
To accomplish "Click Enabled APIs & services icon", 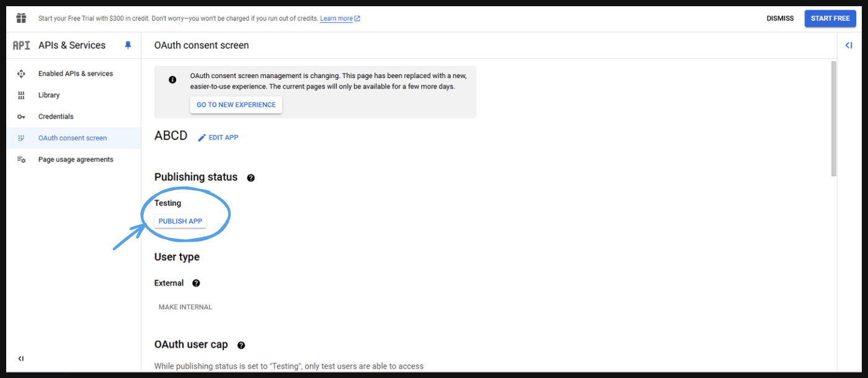I will point(21,74).
